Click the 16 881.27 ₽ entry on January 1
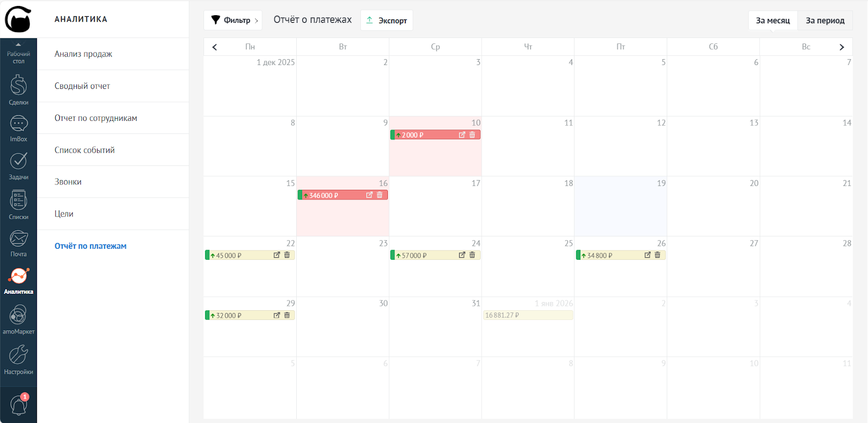 pos(527,315)
